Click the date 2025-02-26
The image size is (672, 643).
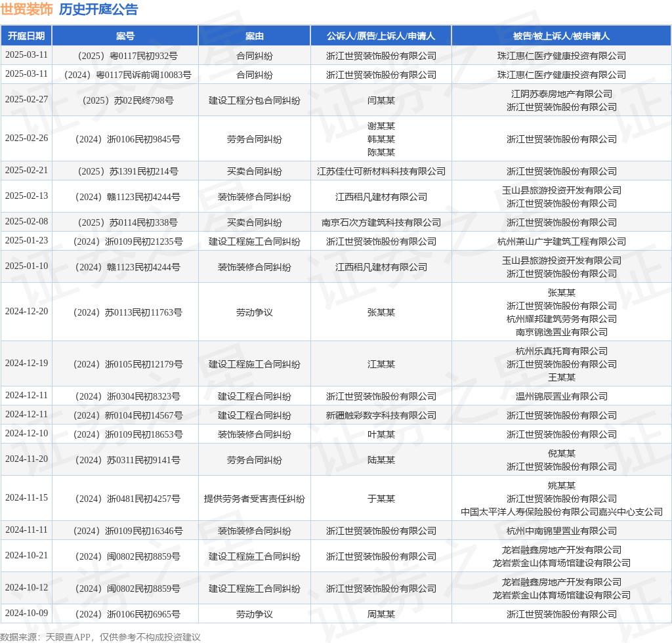click(26, 138)
